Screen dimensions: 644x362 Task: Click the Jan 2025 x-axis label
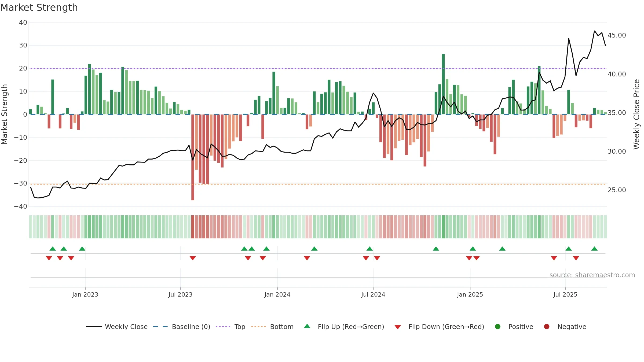coord(470,294)
